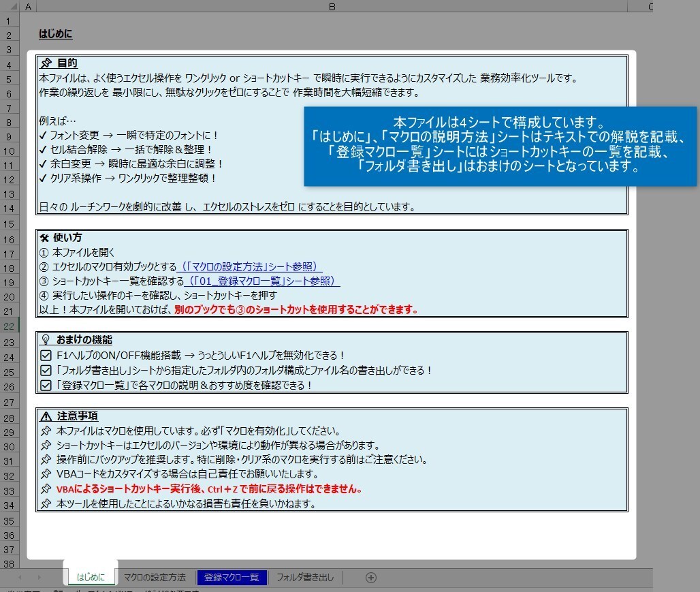Click the ④ 実行したい操作のキー step
700x592 pixels.
pos(158,296)
